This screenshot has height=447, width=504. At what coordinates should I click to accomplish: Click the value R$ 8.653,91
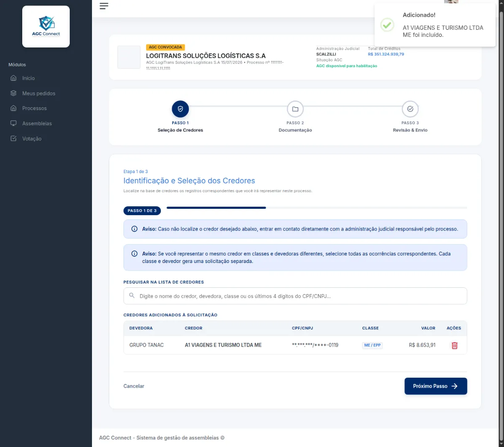pyautogui.click(x=422, y=345)
